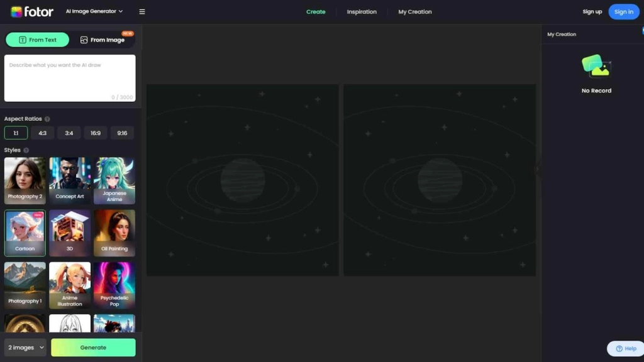Viewport: 644px width, 362px height.
Task: Choose the 9:16 aspect ratio
Action: click(122, 133)
